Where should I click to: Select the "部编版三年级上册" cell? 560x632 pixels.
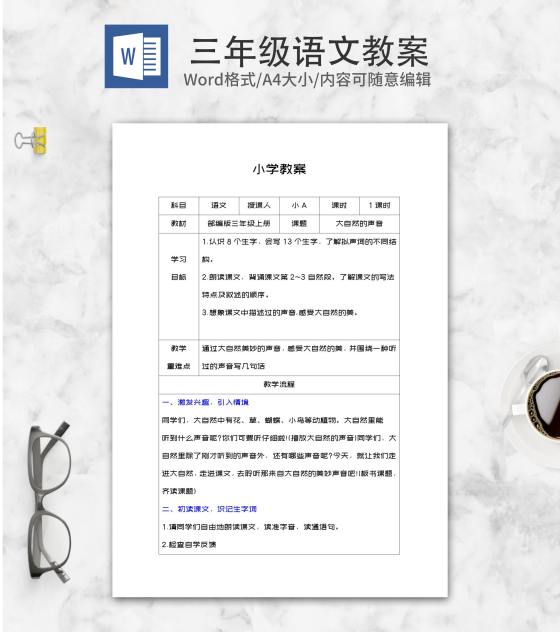(x=239, y=224)
